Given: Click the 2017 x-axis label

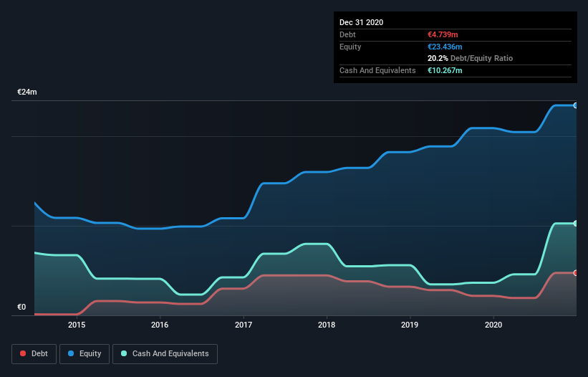Looking at the screenshot, I should pos(244,325).
